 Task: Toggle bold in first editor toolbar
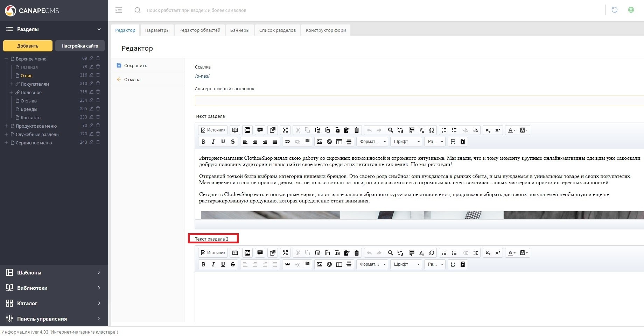click(x=203, y=142)
